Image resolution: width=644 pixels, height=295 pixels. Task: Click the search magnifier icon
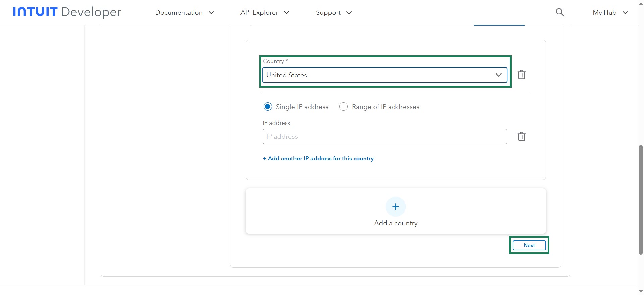tap(560, 13)
